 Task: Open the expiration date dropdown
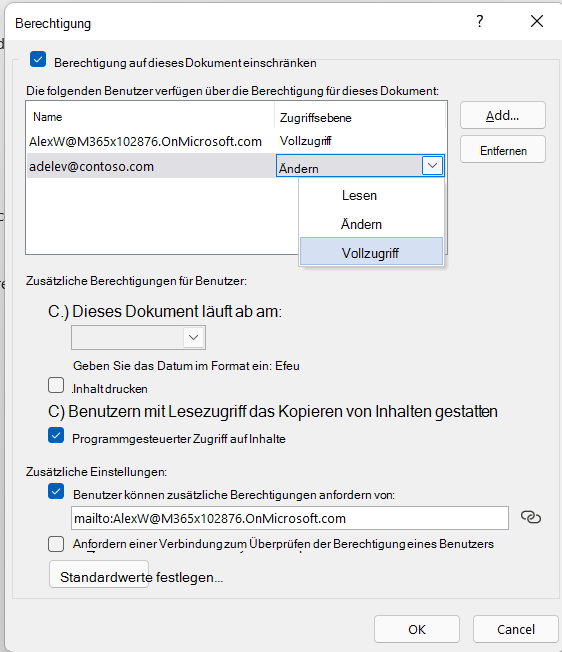tap(193, 337)
